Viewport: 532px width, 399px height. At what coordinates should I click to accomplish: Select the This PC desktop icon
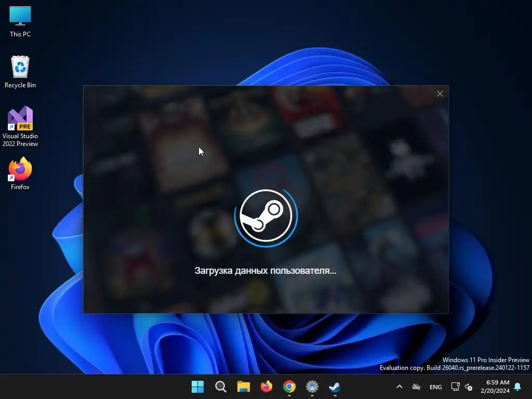click(x=20, y=22)
